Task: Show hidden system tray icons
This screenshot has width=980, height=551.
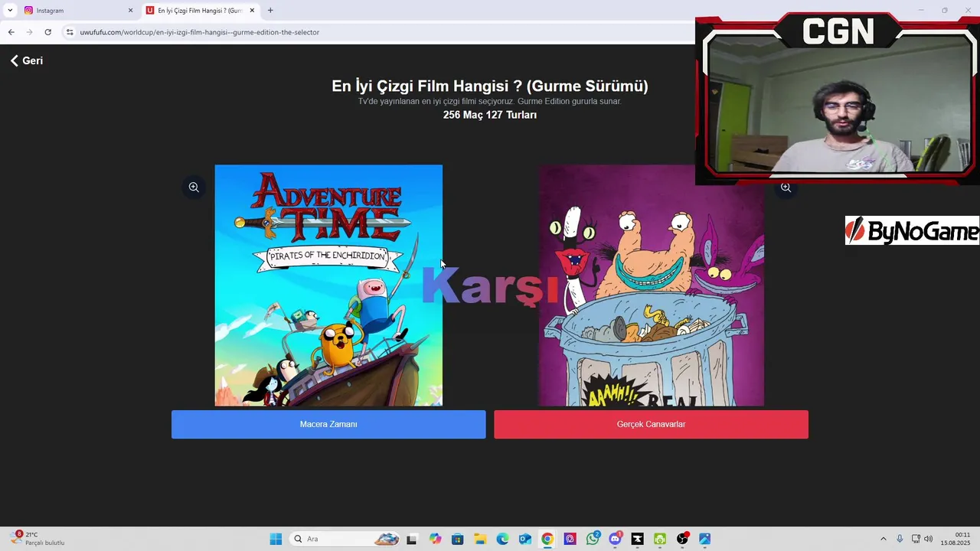Action: click(x=883, y=539)
